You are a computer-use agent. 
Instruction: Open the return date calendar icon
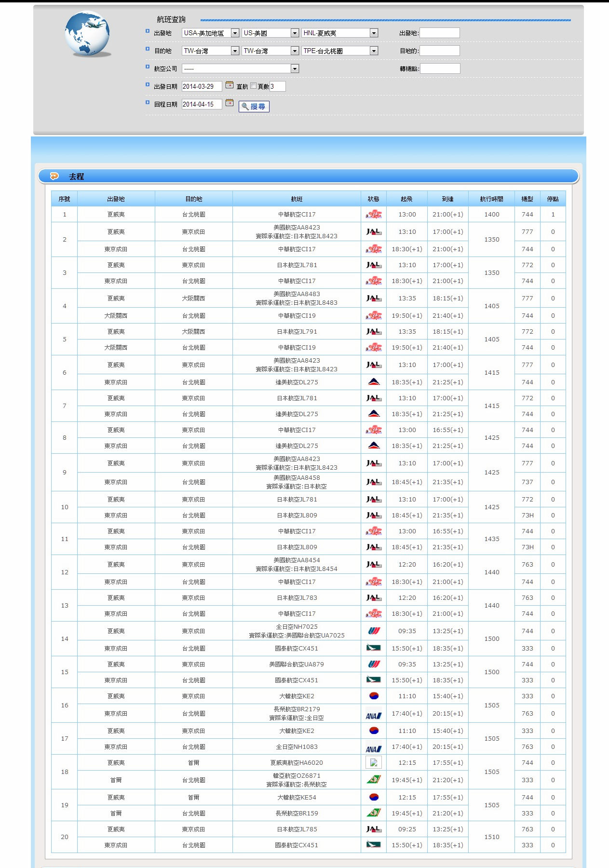(x=230, y=103)
